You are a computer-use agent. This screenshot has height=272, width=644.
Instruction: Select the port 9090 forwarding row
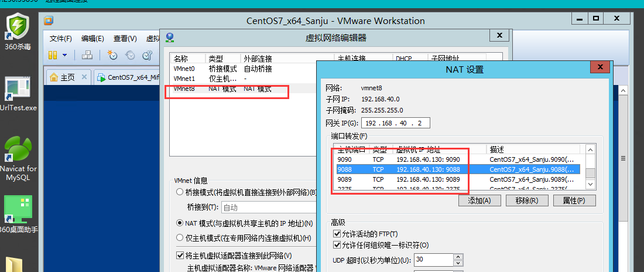(x=458, y=159)
